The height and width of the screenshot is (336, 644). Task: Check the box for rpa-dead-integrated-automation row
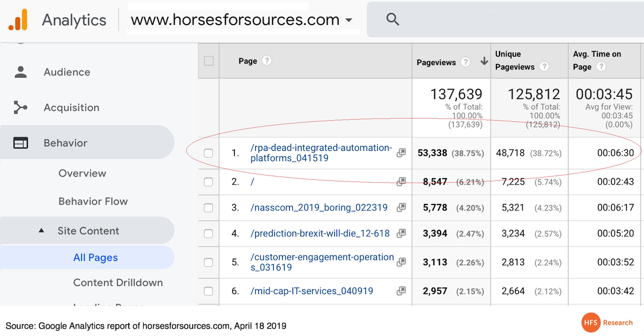[x=208, y=153]
